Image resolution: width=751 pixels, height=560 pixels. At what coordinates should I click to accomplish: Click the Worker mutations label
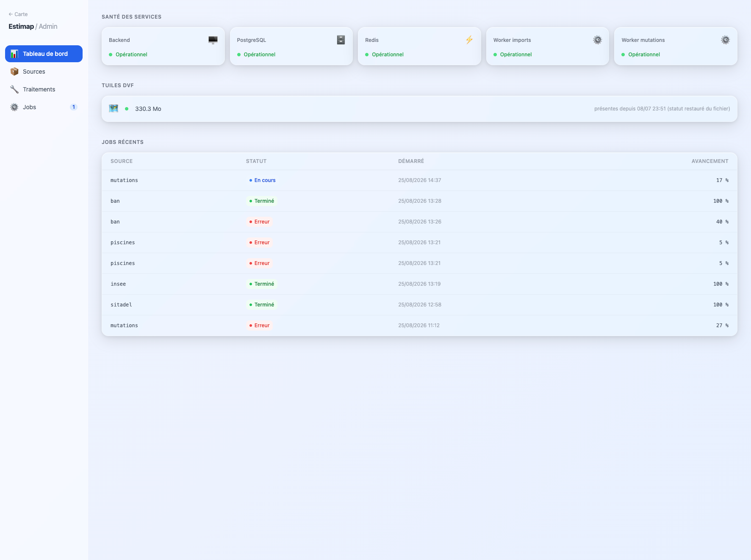[643, 40]
